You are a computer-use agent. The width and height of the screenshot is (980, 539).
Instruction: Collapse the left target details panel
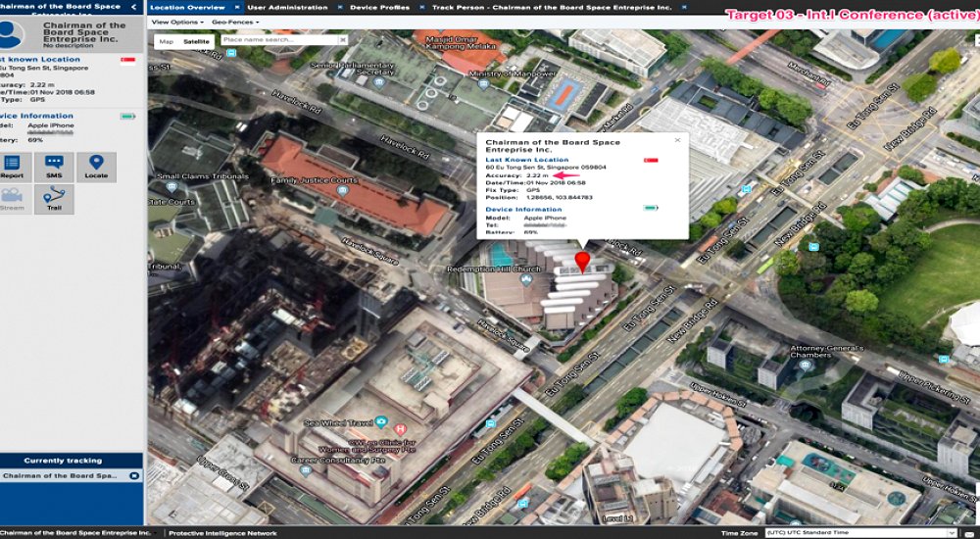133,7
